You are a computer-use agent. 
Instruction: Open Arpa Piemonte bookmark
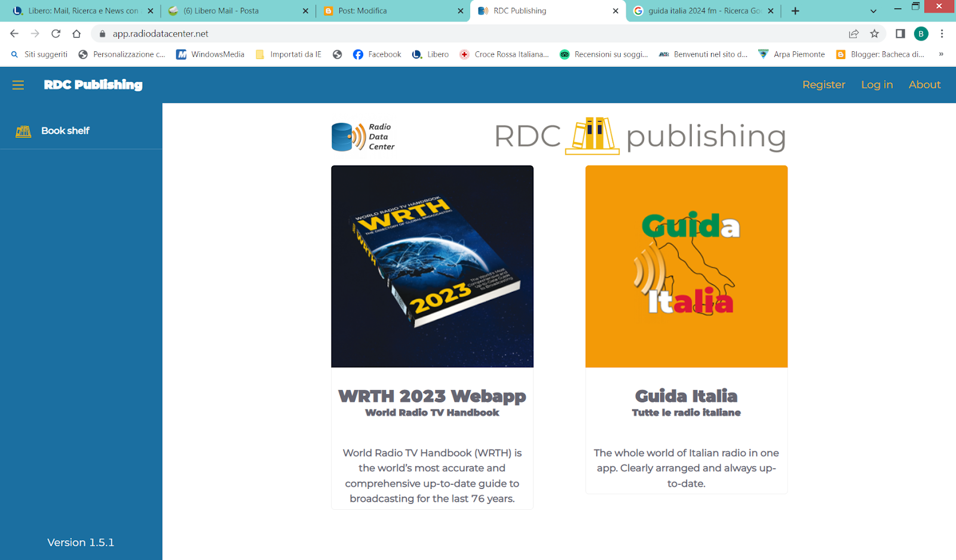click(792, 54)
